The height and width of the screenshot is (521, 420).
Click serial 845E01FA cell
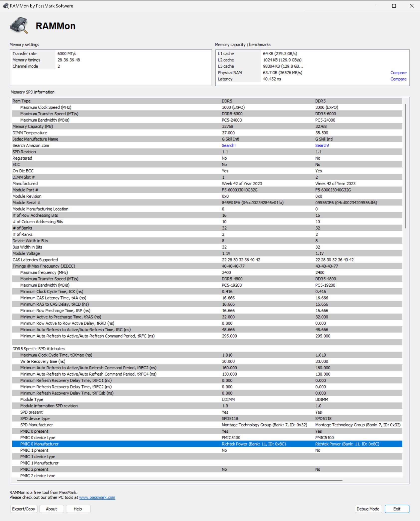253,202
